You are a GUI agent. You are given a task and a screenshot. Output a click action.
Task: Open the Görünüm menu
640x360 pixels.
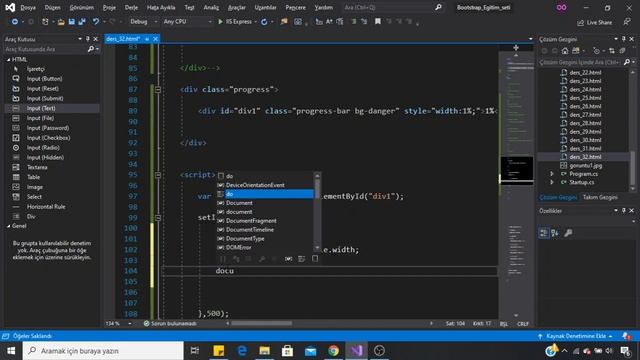tap(82, 7)
